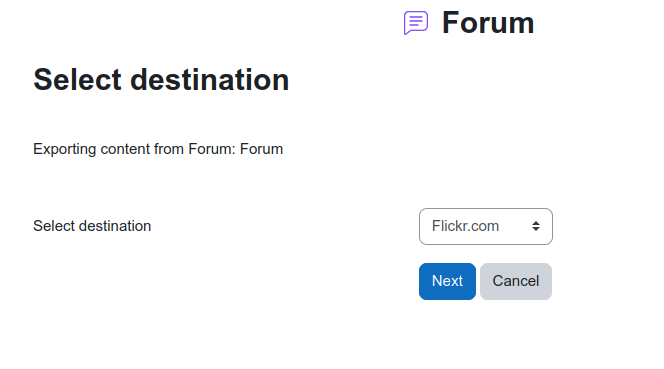
Task: Click the large Select destination heading
Action: (x=161, y=80)
